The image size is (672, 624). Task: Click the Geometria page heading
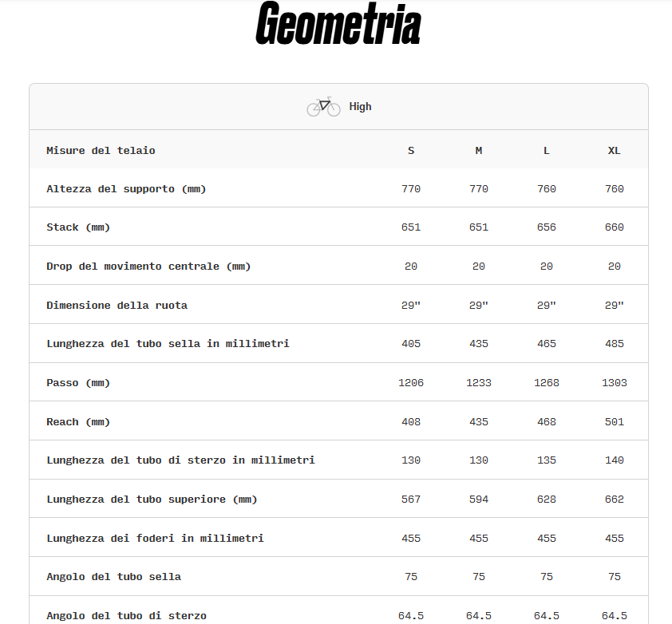pos(338,25)
